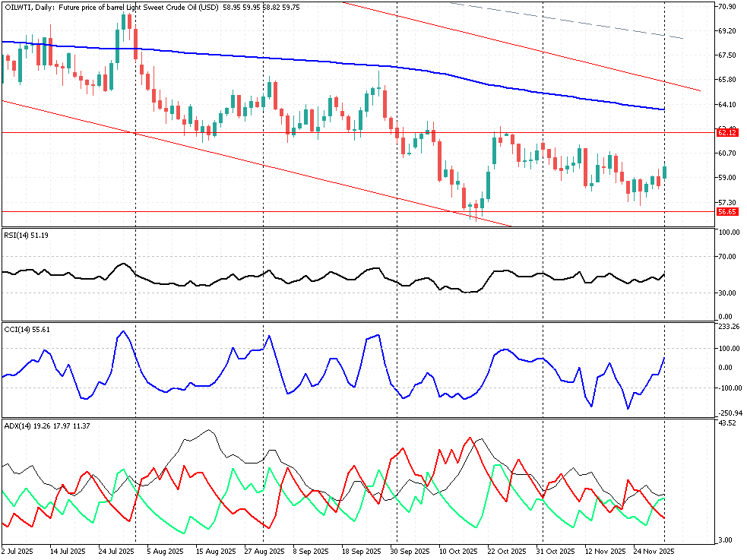Select the blue moving average line

304,61
